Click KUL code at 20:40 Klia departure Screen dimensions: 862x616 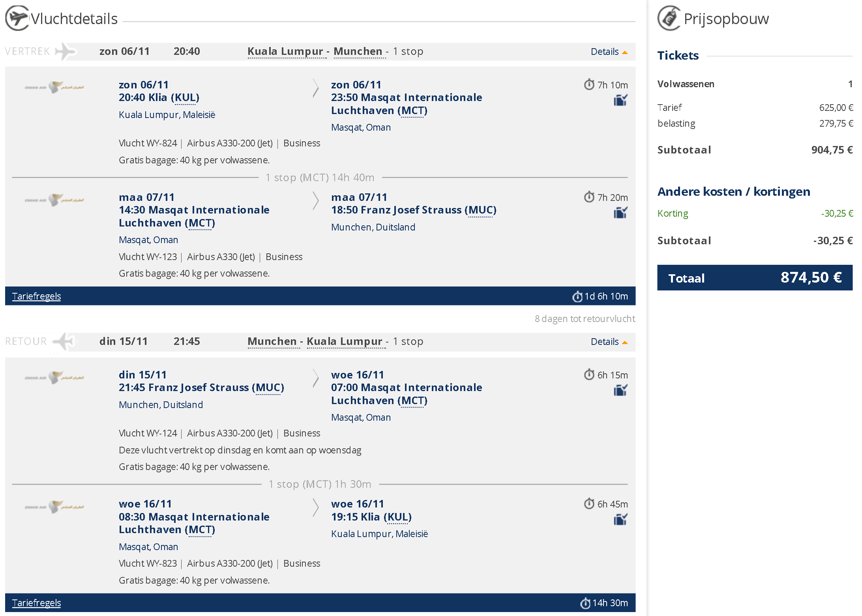click(x=186, y=98)
